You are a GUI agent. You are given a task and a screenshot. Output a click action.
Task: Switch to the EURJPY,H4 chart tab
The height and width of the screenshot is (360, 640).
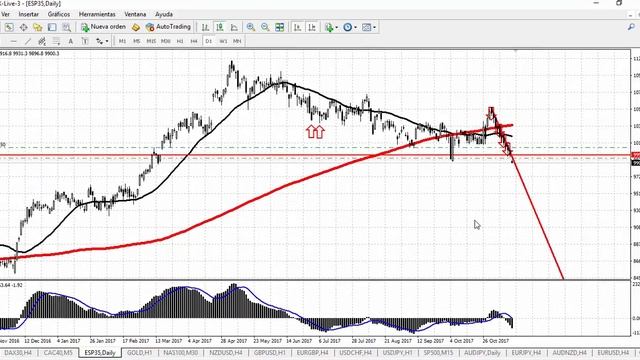[x=526, y=352]
